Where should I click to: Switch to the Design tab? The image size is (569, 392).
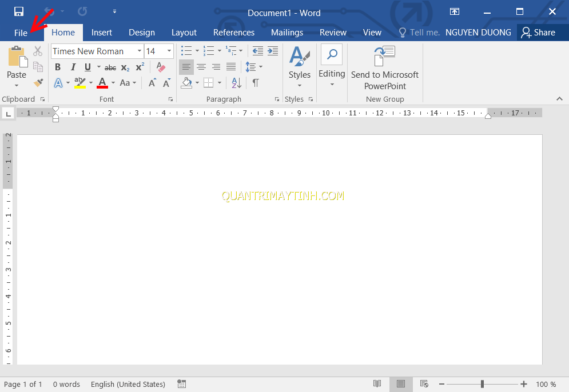point(141,33)
